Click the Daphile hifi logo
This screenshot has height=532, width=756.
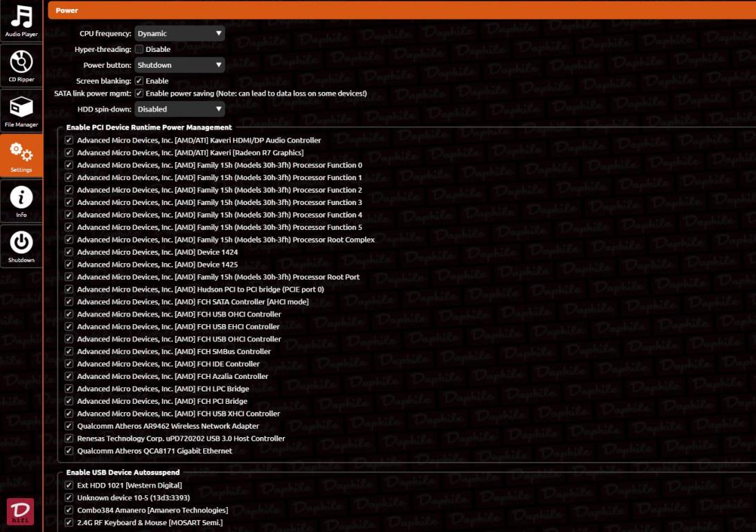[20, 511]
